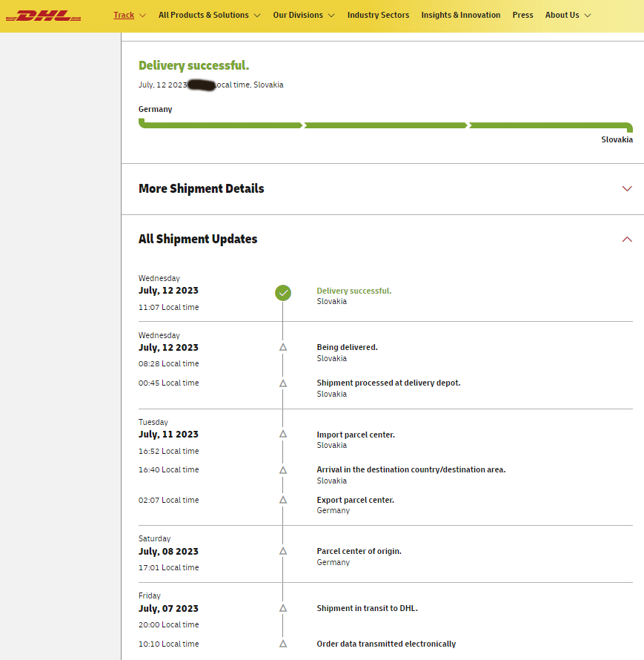Click the Export parcel center triangle icon

pyautogui.click(x=283, y=500)
